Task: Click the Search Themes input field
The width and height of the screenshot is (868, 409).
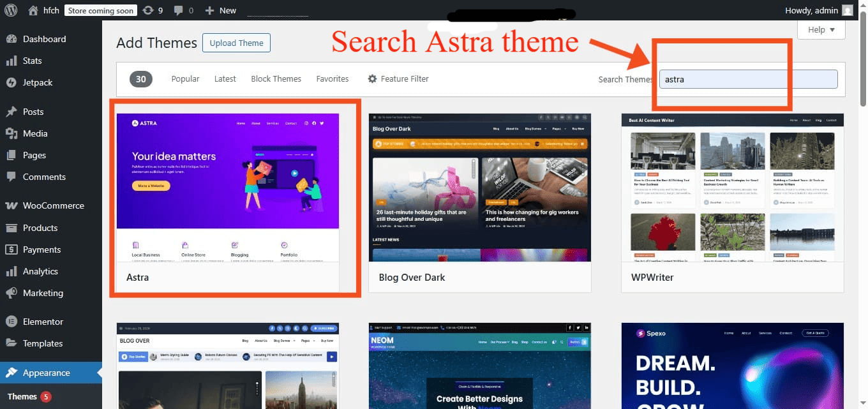Action: pyautogui.click(x=748, y=79)
